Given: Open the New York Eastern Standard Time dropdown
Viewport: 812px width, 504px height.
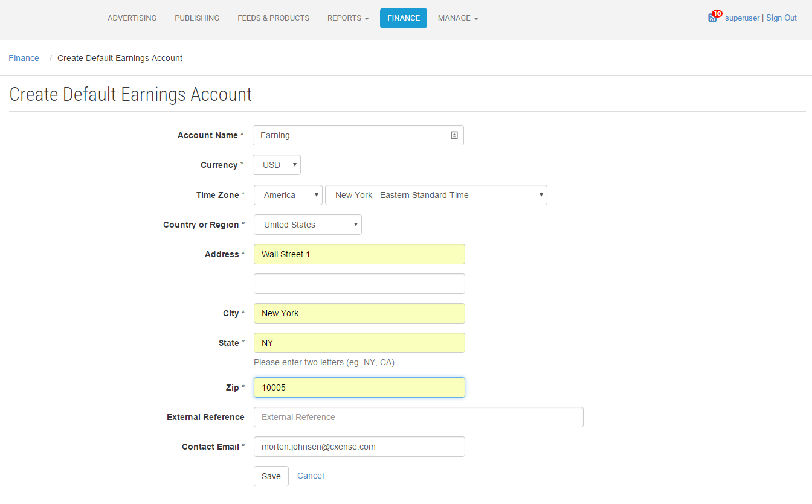Looking at the screenshot, I should tap(436, 195).
